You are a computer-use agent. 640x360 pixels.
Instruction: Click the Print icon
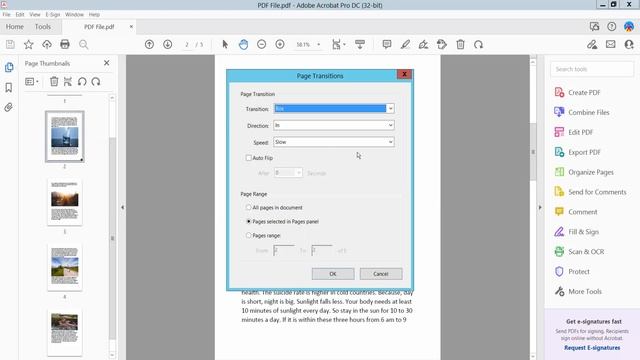pos(65,44)
